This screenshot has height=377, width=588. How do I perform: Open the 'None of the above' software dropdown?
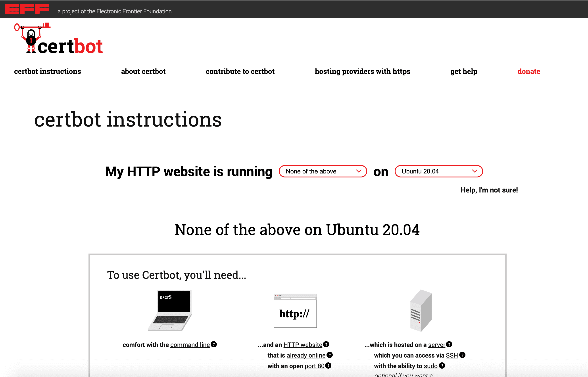[x=323, y=171]
